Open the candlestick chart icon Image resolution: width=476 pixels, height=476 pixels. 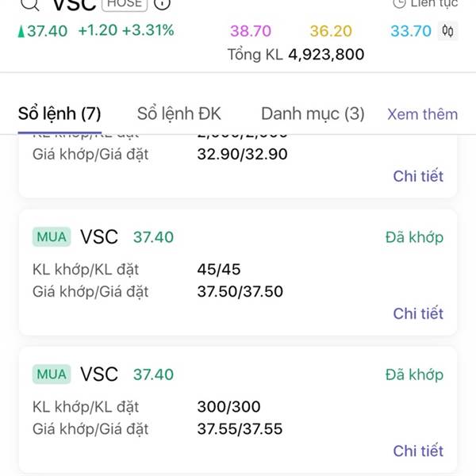(x=447, y=31)
